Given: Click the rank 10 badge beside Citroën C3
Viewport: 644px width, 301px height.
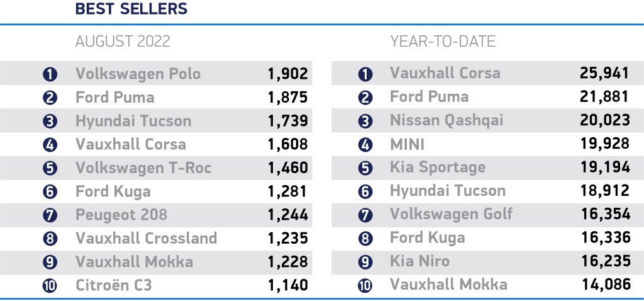Looking at the screenshot, I should (x=50, y=286).
